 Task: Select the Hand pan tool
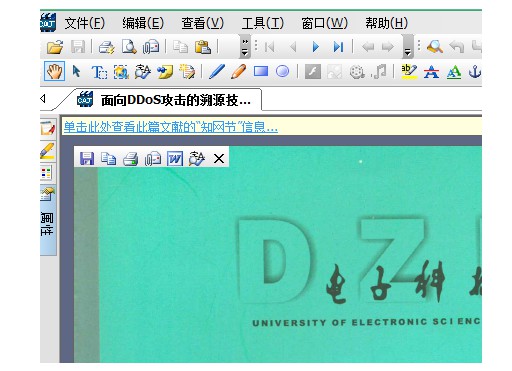coord(54,71)
